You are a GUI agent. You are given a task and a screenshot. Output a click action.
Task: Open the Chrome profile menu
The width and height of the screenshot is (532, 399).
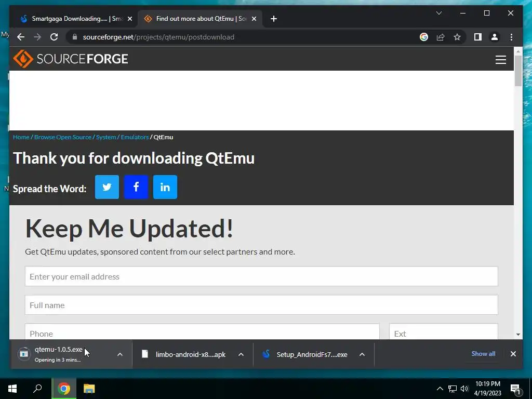[495, 37]
